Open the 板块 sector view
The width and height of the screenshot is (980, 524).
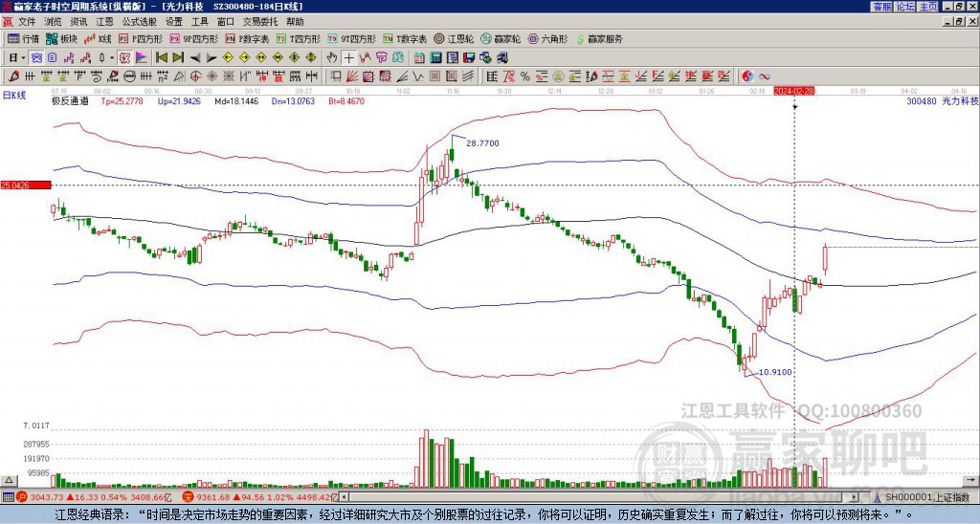[61, 38]
